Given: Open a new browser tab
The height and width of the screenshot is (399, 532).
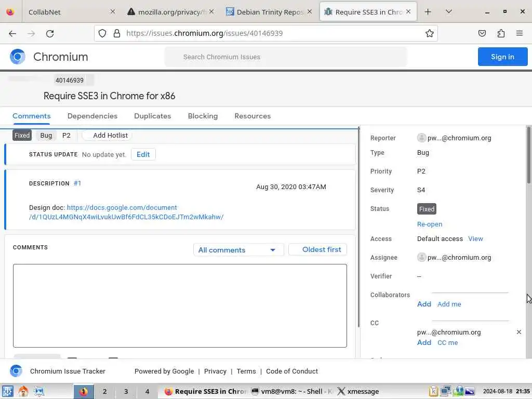Looking at the screenshot, I should pyautogui.click(x=428, y=12).
